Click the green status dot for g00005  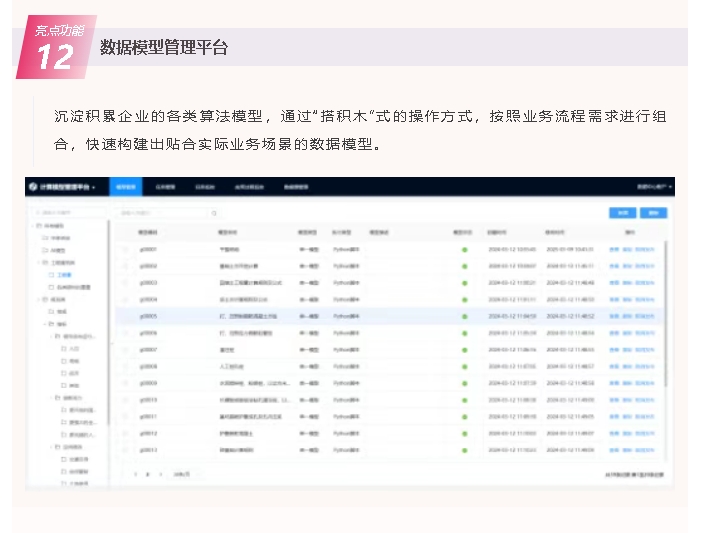(464, 315)
